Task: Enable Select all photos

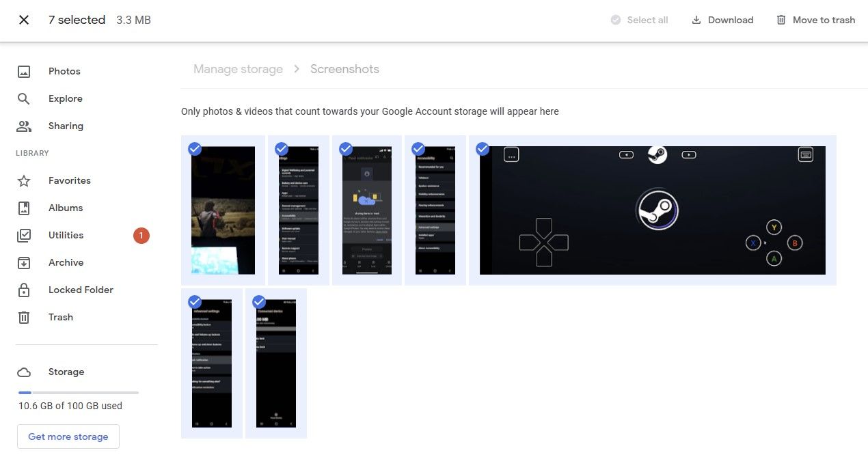Action: point(638,20)
